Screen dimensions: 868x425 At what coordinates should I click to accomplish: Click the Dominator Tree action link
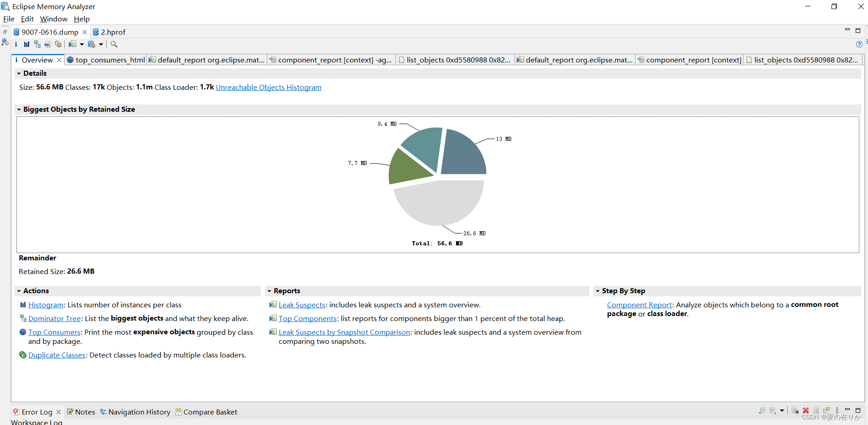[x=54, y=318]
